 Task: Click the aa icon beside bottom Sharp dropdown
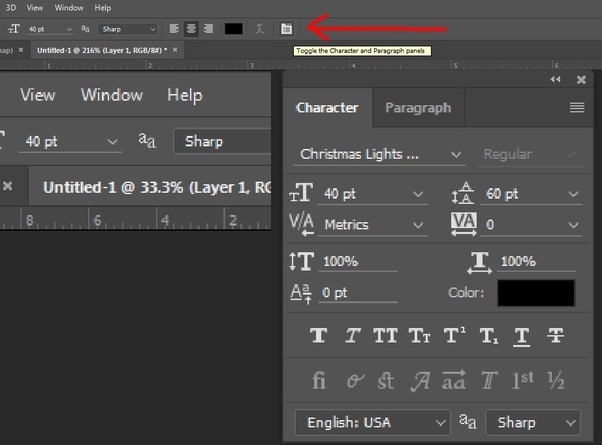tap(468, 422)
